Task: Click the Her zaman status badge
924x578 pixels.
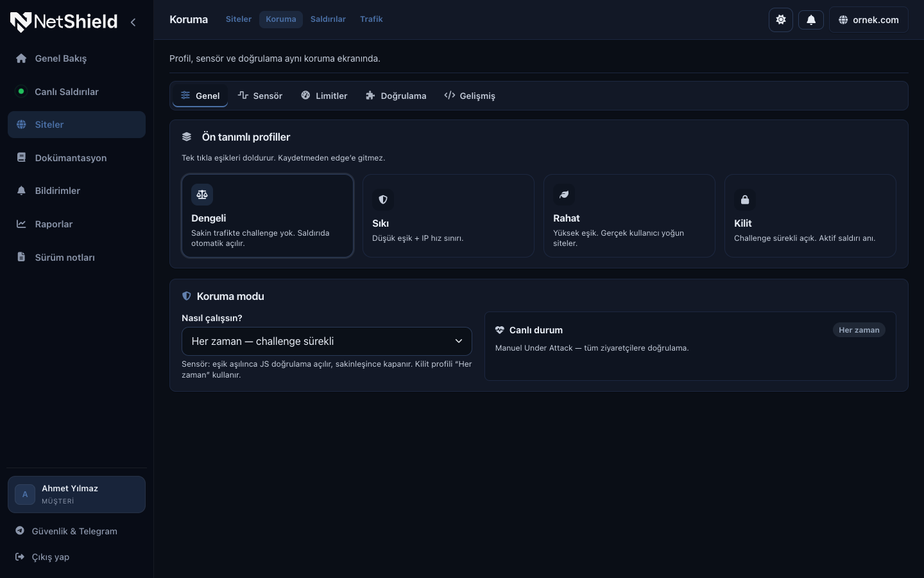Action: 859,330
